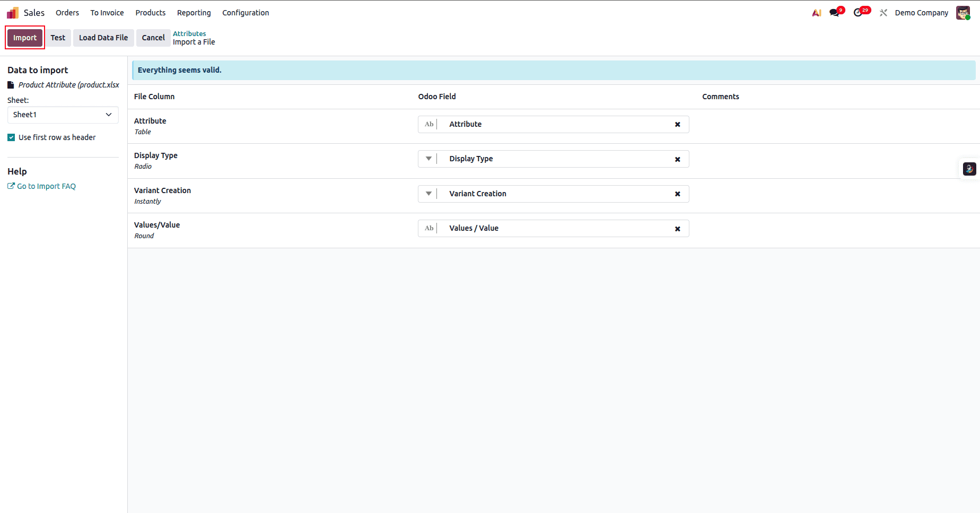Open the Products menu
980x513 pixels.
[150, 12]
